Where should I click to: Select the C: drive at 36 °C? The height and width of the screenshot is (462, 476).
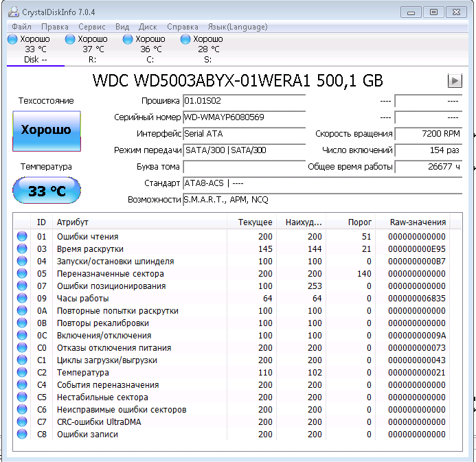pyautogui.click(x=150, y=49)
